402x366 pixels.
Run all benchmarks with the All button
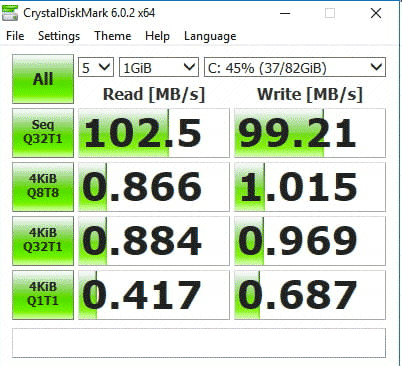click(x=43, y=79)
